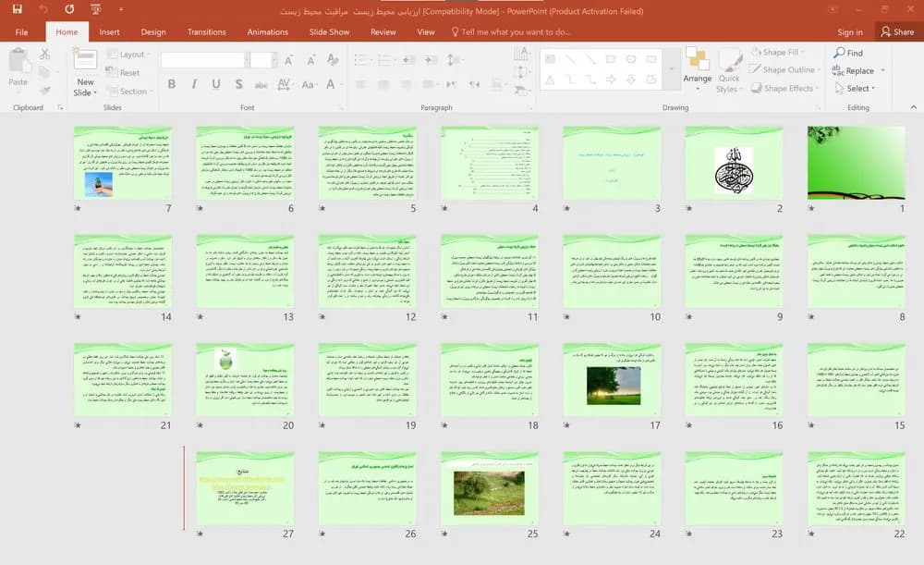Go to the Slide Show tab
Screen dimensions: 924x565
click(x=330, y=31)
